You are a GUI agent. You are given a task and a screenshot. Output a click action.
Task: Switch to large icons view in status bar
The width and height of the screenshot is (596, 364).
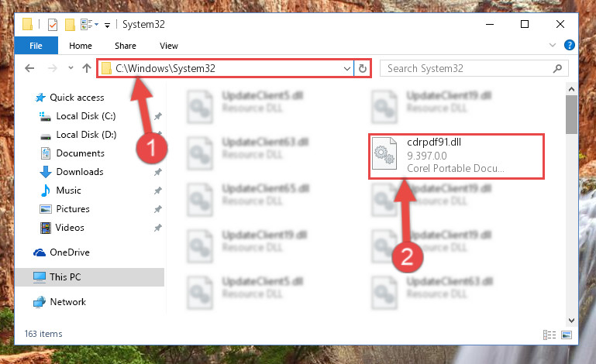(567, 335)
